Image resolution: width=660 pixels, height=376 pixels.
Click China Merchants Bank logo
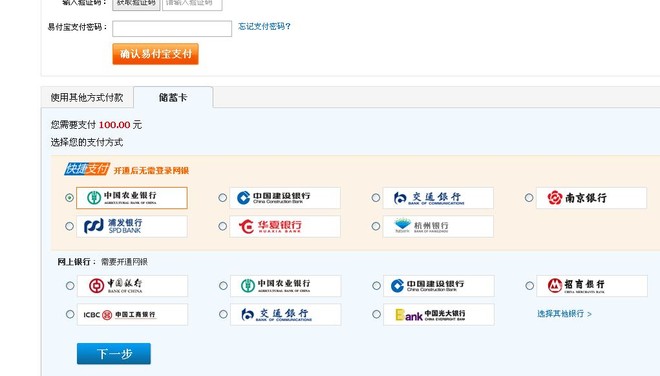592,286
